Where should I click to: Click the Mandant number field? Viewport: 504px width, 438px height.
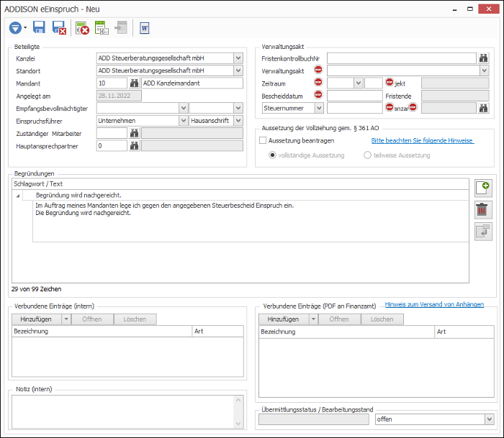pos(112,83)
